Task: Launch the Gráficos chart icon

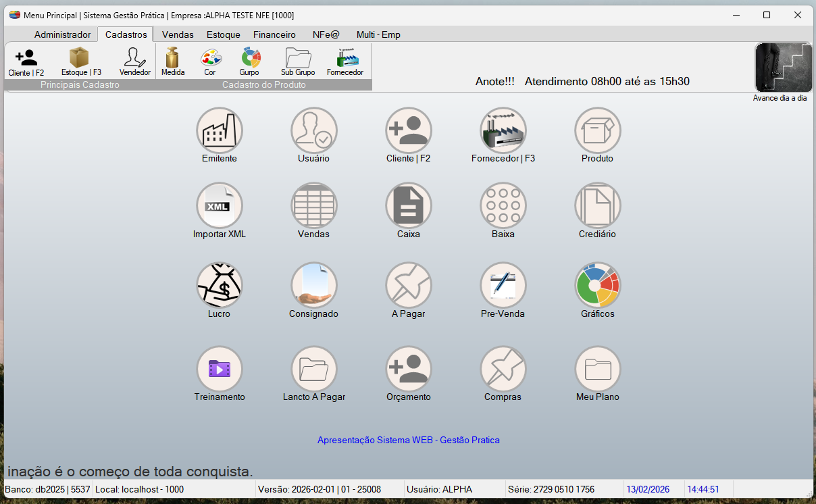Action: 597,286
